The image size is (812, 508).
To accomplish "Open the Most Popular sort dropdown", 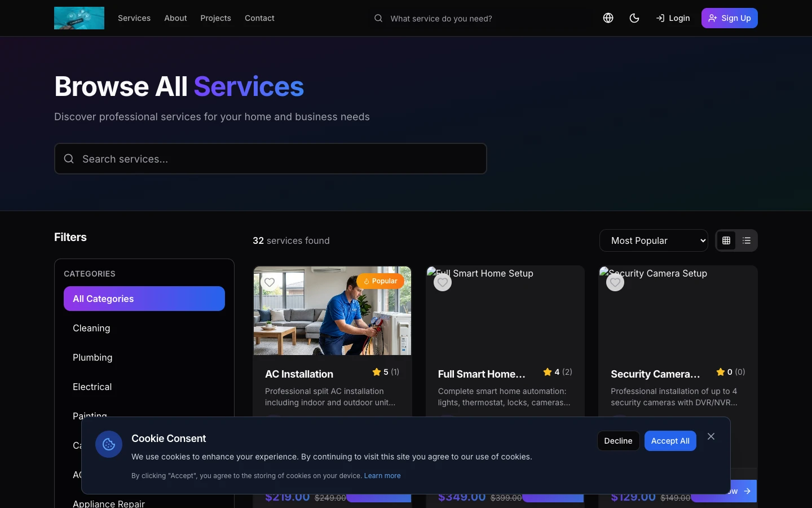I will [654, 240].
